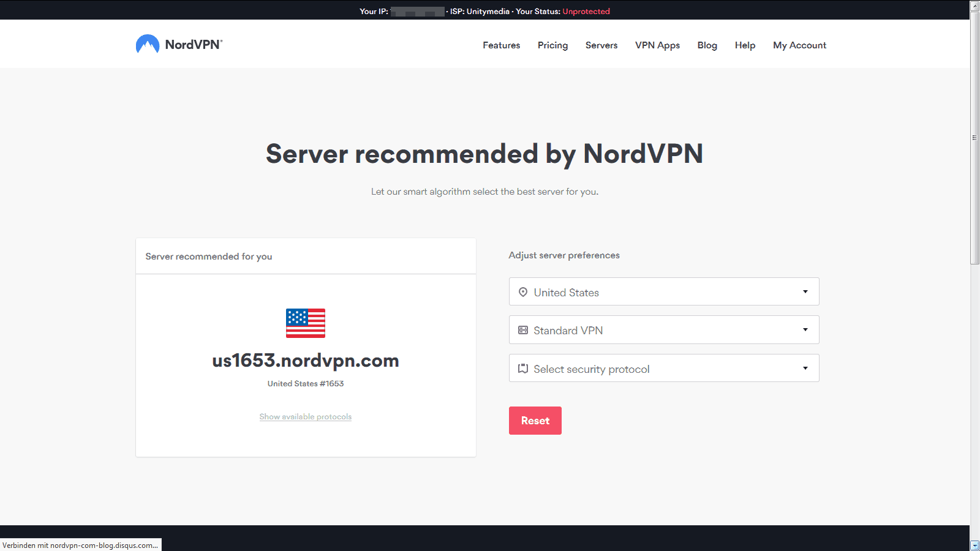This screenshot has height=551, width=980.
Task: Open the VPN Apps page
Action: coord(657,45)
